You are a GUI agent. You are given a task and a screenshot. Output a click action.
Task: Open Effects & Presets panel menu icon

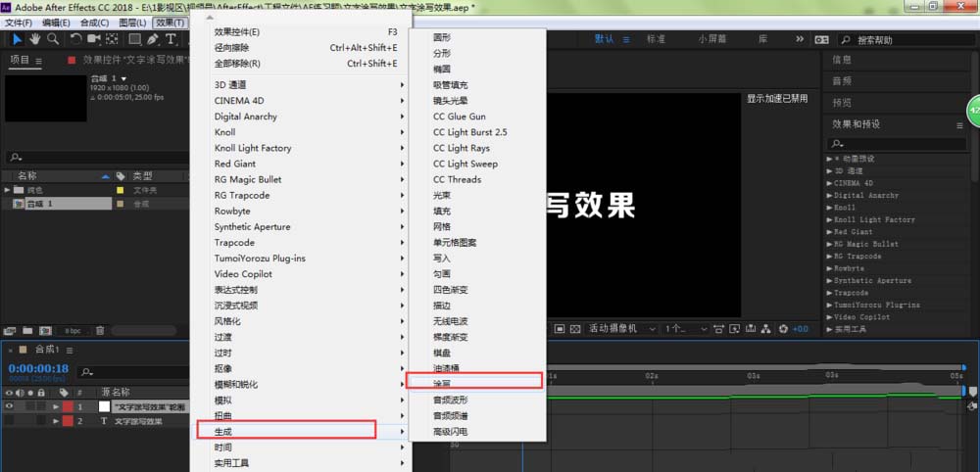959,125
